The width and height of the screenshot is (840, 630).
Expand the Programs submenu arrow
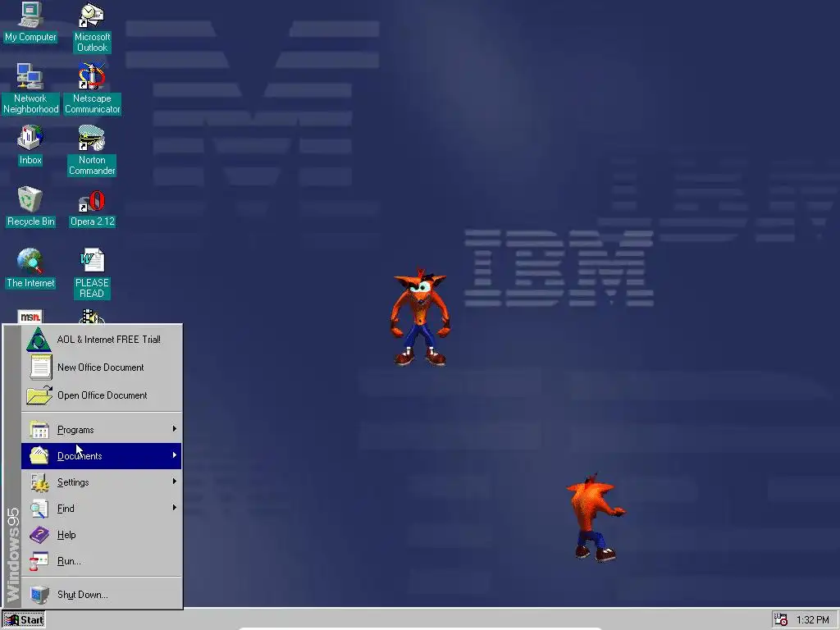pos(174,429)
